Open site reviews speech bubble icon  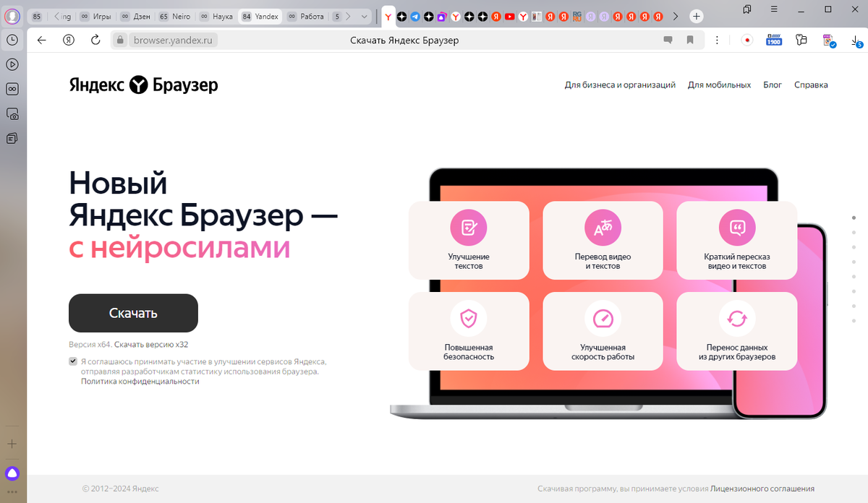(668, 40)
